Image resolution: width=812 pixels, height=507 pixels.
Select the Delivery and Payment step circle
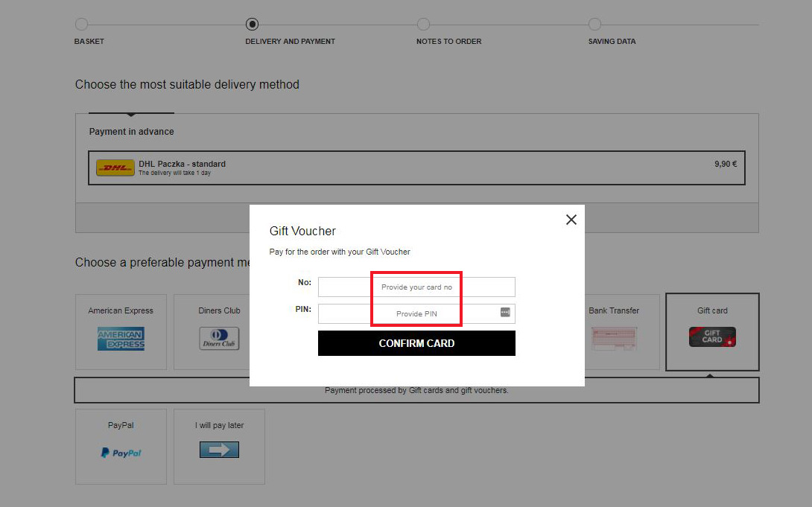click(x=252, y=25)
